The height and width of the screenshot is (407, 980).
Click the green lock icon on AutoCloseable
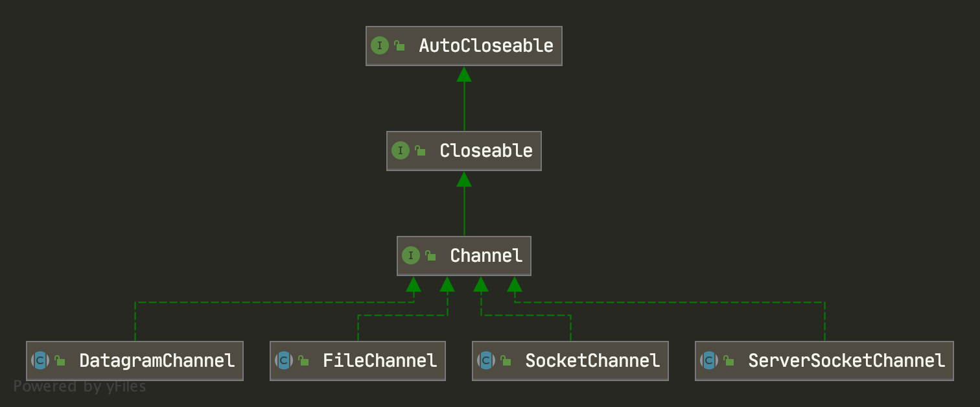[399, 46]
